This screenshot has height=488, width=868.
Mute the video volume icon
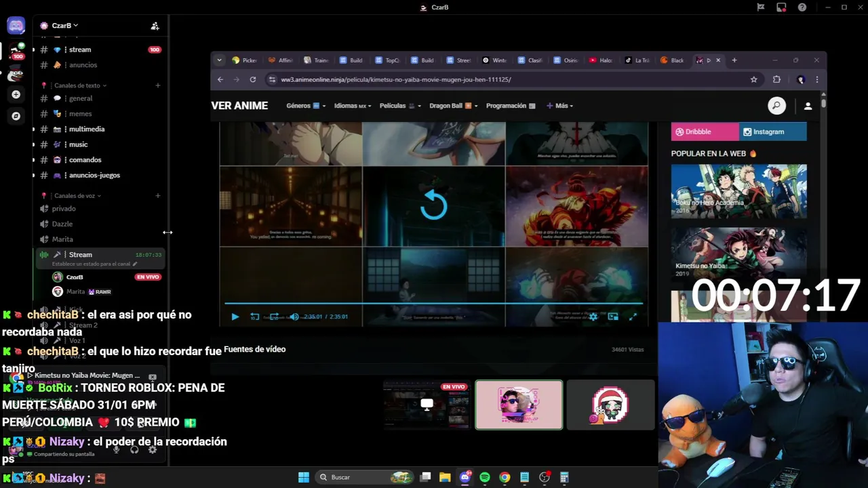pos(294,317)
